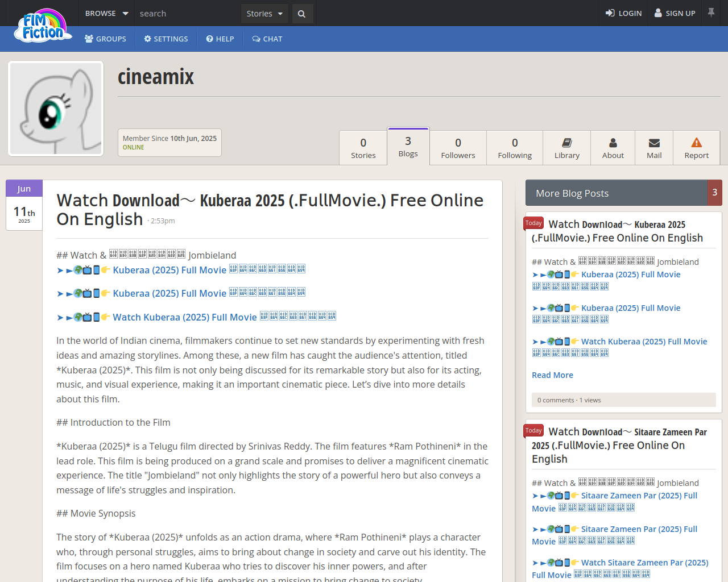
Task: Click the '## Introduction to the Film' line
Action: (x=113, y=422)
